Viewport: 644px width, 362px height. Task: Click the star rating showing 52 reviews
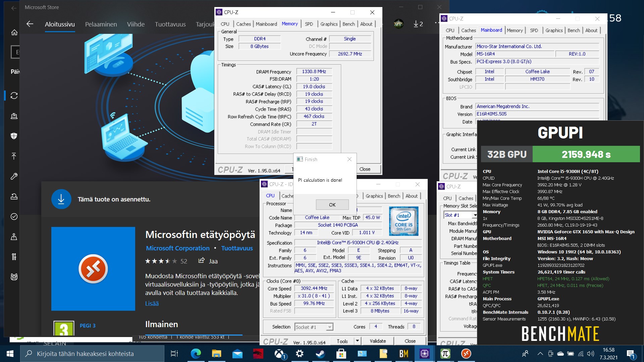[166, 261]
